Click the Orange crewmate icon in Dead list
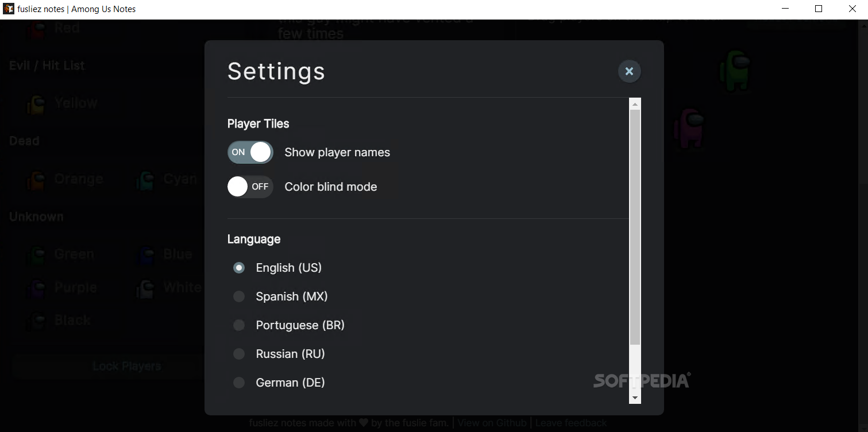Viewport: 868px width, 432px height. pos(36,180)
